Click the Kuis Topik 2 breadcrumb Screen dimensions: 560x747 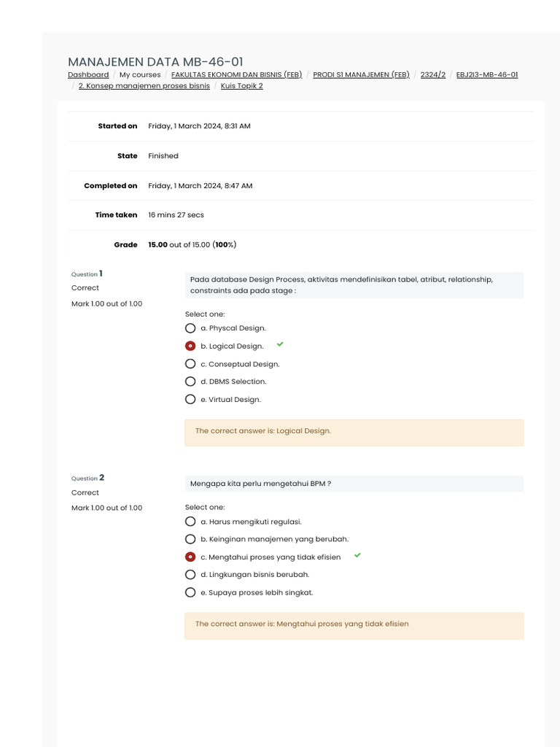(x=241, y=85)
